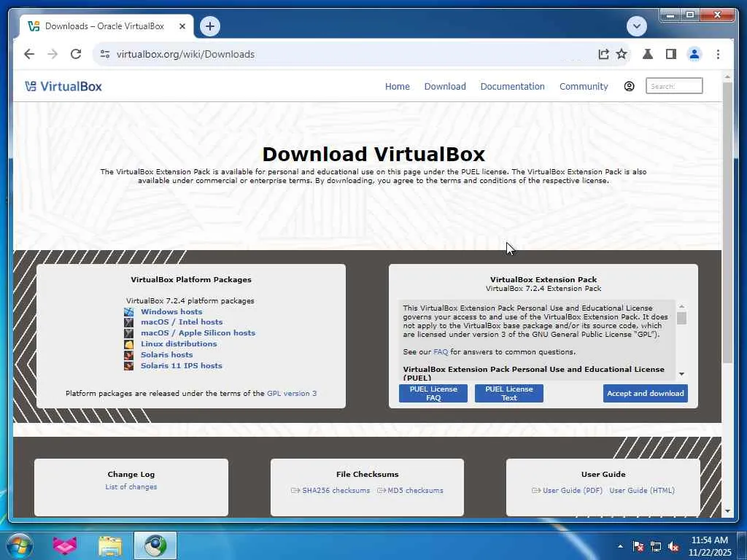Click the Solaris 11 IPS hosts icon
Image resolution: width=747 pixels, height=560 pixels.
point(128,366)
